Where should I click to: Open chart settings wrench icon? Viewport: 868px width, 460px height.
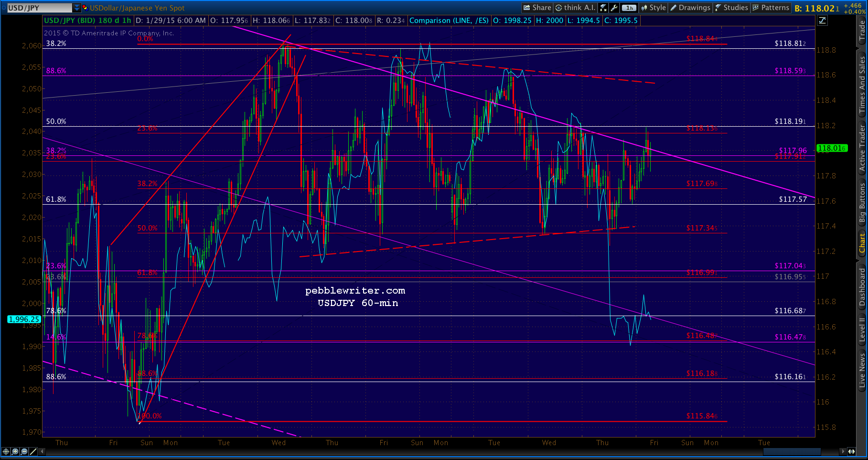(x=614, y=8)
